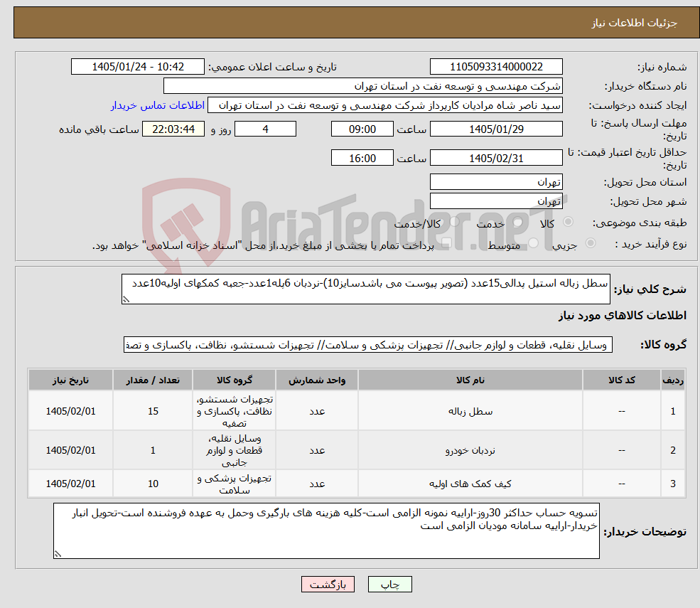Click the نام کالا column header
Image resolution: width=700 pixels, height=608 pixels.
470,380
